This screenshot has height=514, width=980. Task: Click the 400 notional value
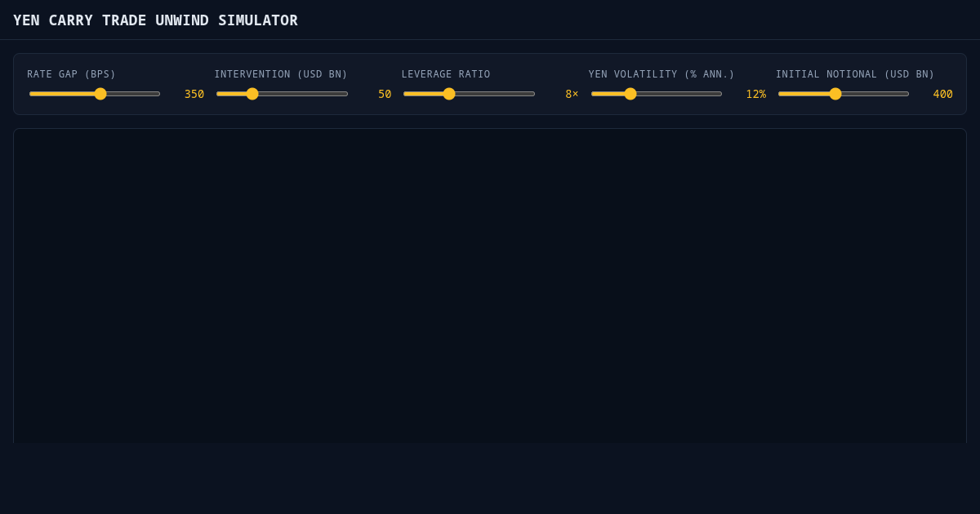[942, 94]
